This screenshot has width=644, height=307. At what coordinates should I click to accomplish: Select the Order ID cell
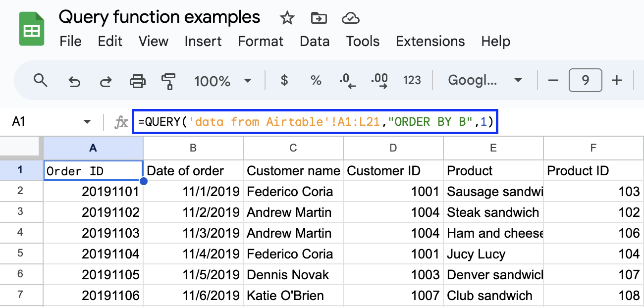tap(93, 171)
